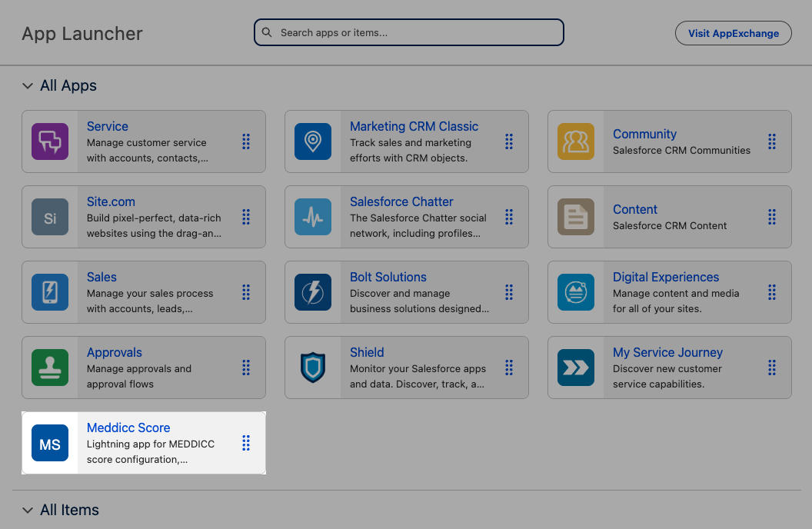Screen dimensions: 812x529
Task: Grab the Community tile drag handle
Action: (771, 141)
